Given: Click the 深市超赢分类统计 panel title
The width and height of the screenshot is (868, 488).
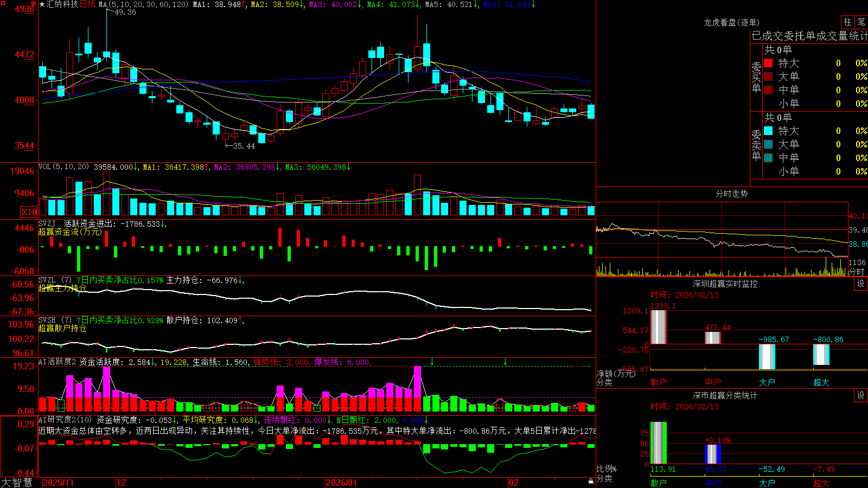Looking at the screenshot, I should point(725,395).
